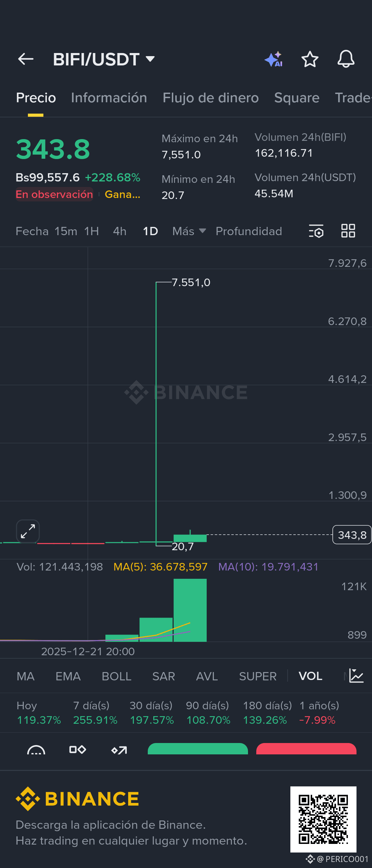
Task: Expand the Más timeframe dropdown
Action: click(x=189, y=231)
